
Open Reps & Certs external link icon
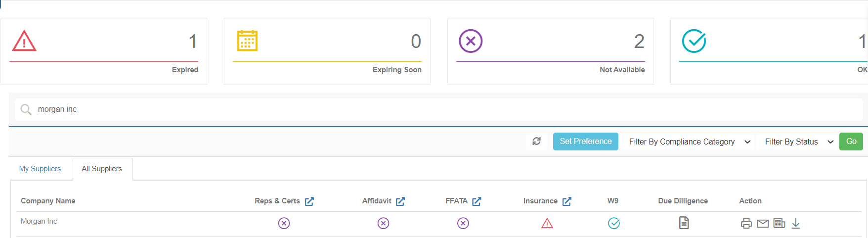coord(309,201)
